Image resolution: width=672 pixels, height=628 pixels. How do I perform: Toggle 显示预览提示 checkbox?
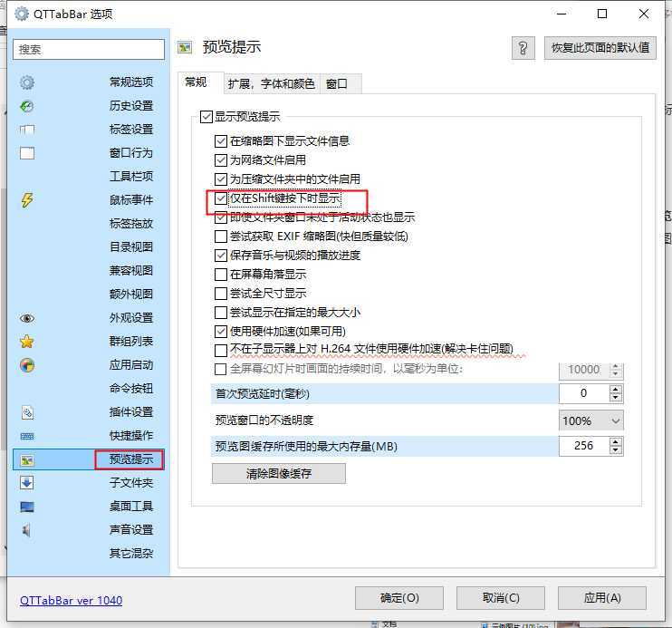tap(206, 117)
